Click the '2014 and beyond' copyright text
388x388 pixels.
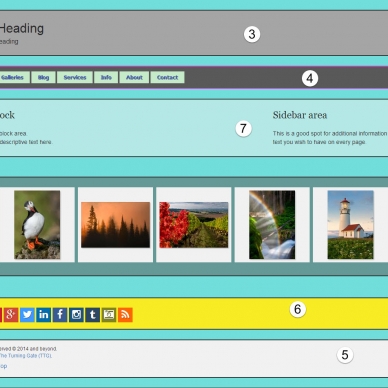point(37,349)
